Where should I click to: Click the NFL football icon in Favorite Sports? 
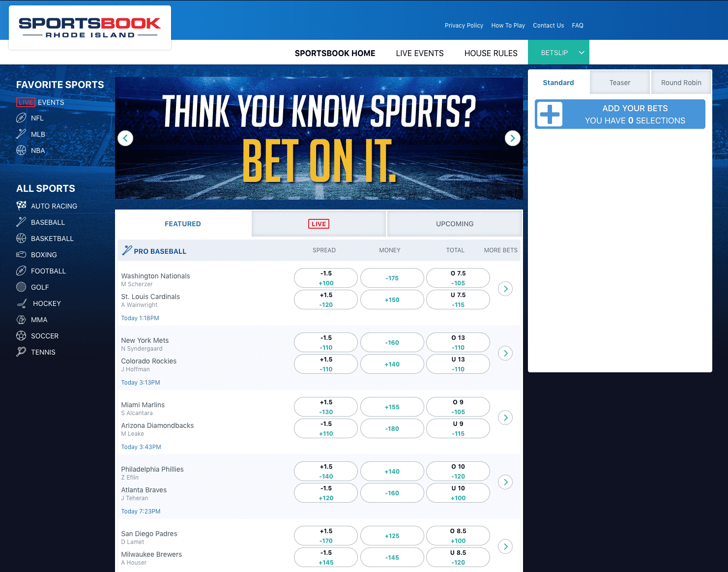click(x=21, y=118)
